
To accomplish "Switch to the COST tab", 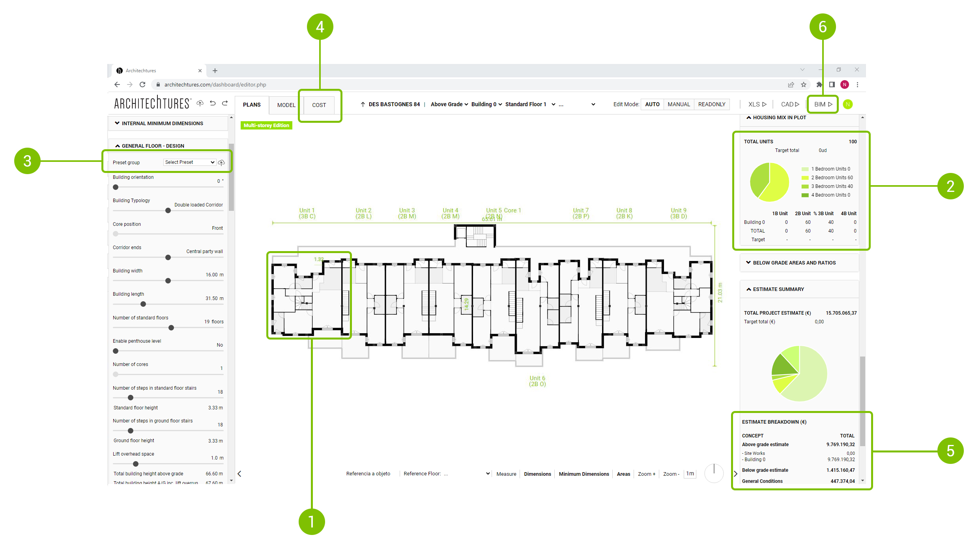I will 319,105.
